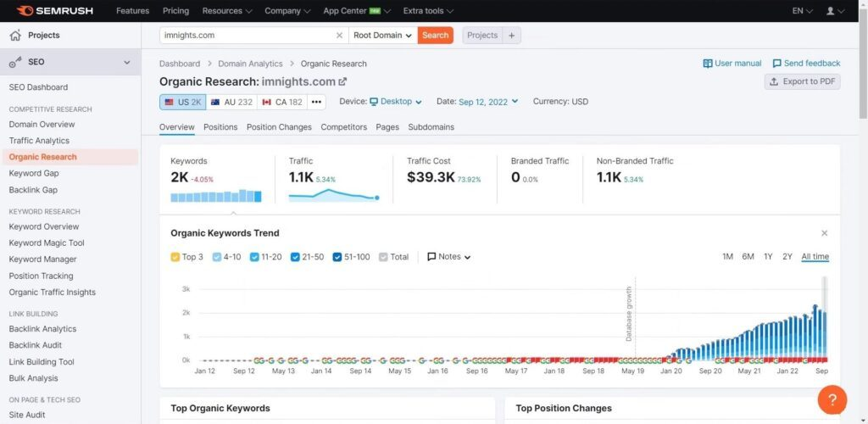
Task: Open Pricing in top navigation
Action: (x=176, y=10)
